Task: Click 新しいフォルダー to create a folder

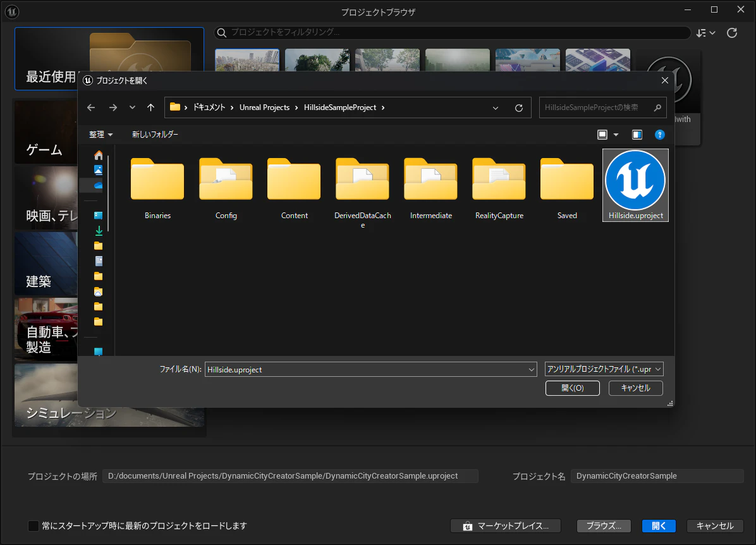Action: coord(155,135)
